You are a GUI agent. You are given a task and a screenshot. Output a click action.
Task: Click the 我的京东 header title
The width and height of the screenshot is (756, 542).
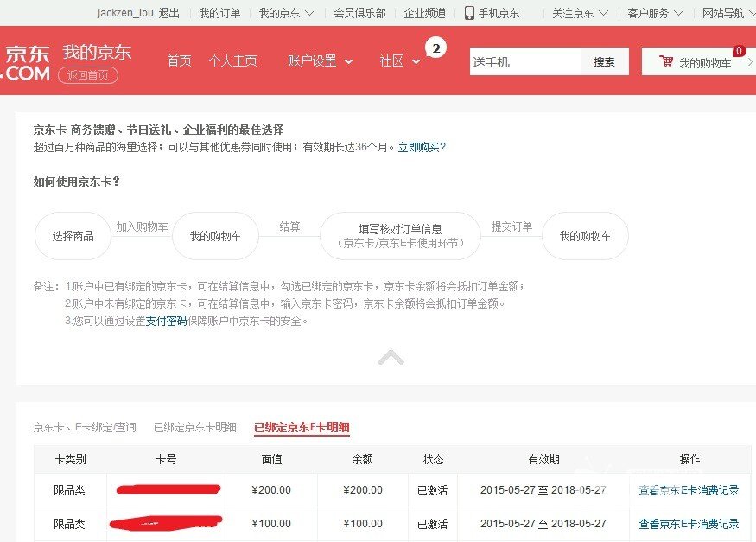[x=97, y=52]
